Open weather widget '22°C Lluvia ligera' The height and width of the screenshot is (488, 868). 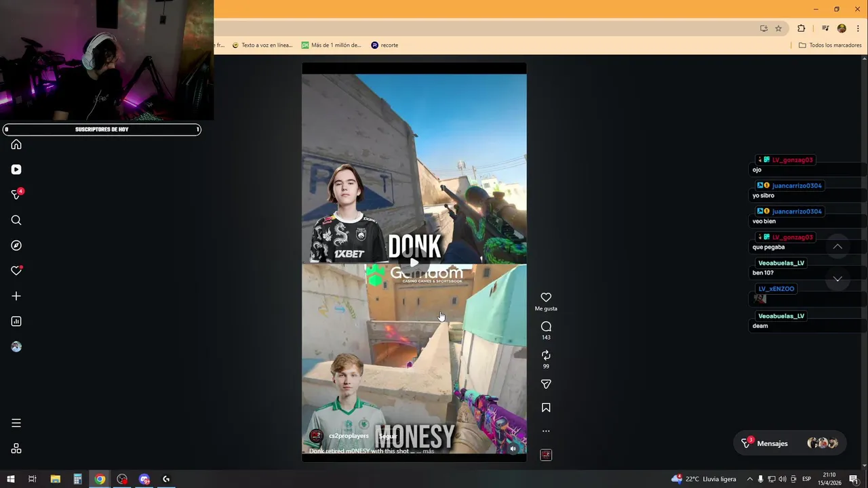(704, 479)
